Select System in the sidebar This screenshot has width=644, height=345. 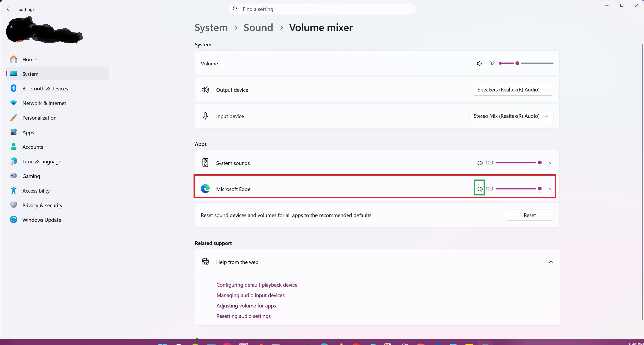[57, 74]
